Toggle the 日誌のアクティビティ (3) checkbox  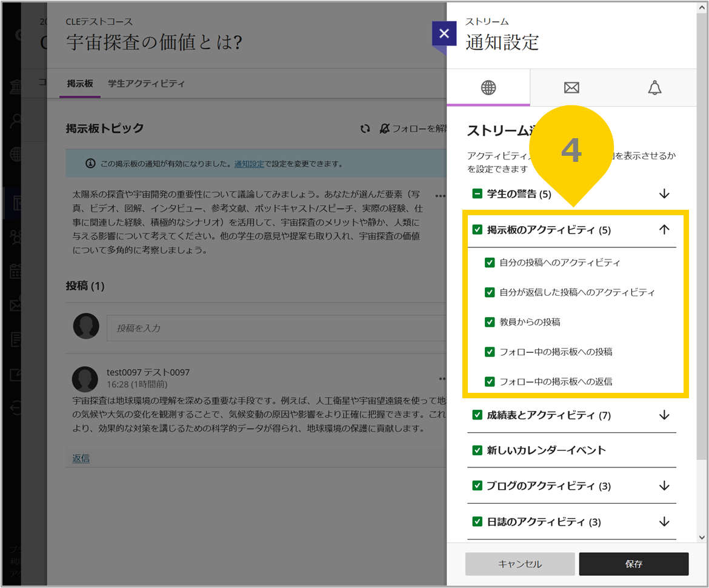point(477,521)
